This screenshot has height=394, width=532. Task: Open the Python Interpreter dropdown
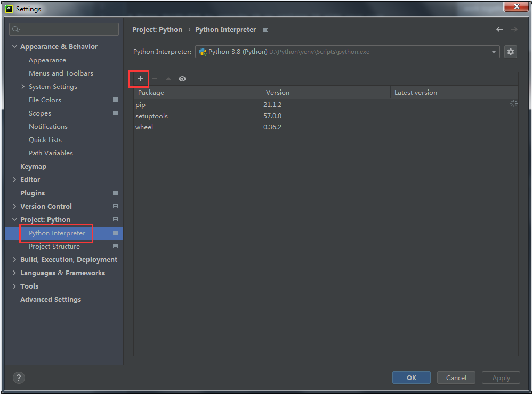(494, 52)
